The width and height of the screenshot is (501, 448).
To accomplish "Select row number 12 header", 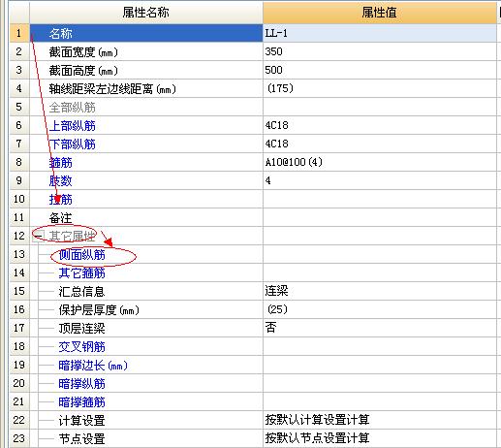I will [19, 236].
